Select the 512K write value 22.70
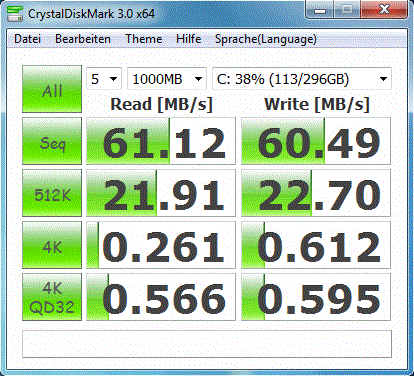Viewport: 414px width, 376px height. 316,193
